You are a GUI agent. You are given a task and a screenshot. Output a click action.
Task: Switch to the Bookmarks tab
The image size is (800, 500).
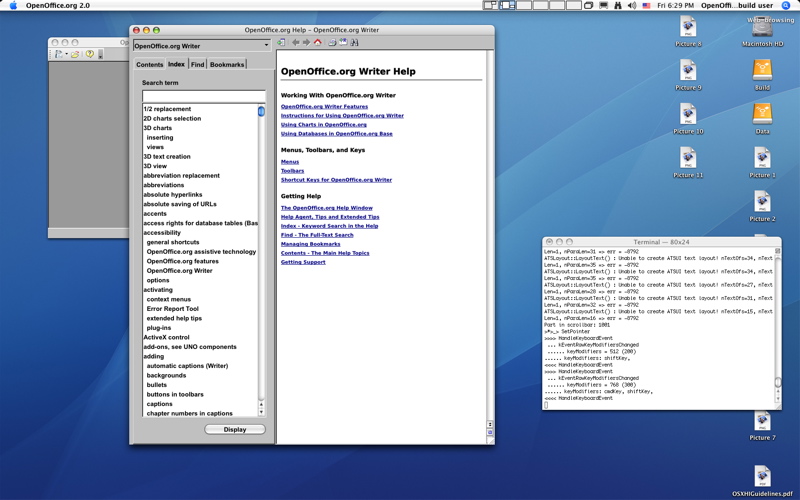click(x=227, y=64)
